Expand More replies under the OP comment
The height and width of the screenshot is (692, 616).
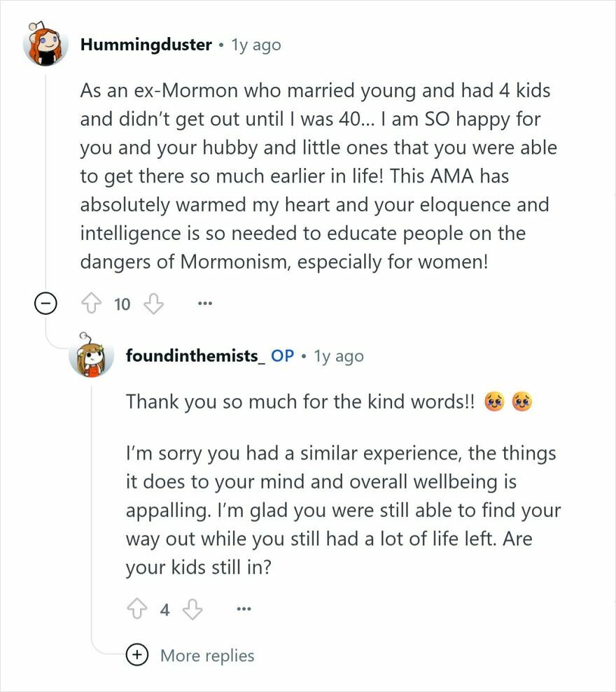click(207, 656)
